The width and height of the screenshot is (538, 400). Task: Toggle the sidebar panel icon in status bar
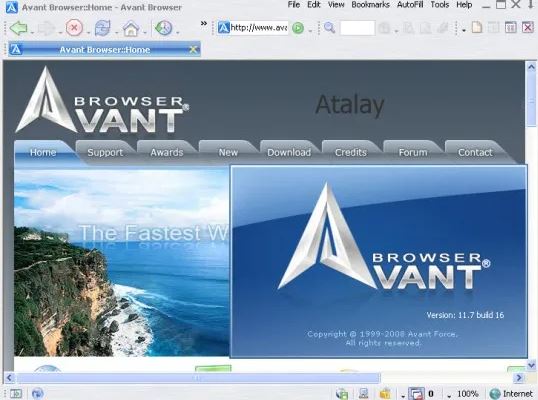click(x=15, y=393)
